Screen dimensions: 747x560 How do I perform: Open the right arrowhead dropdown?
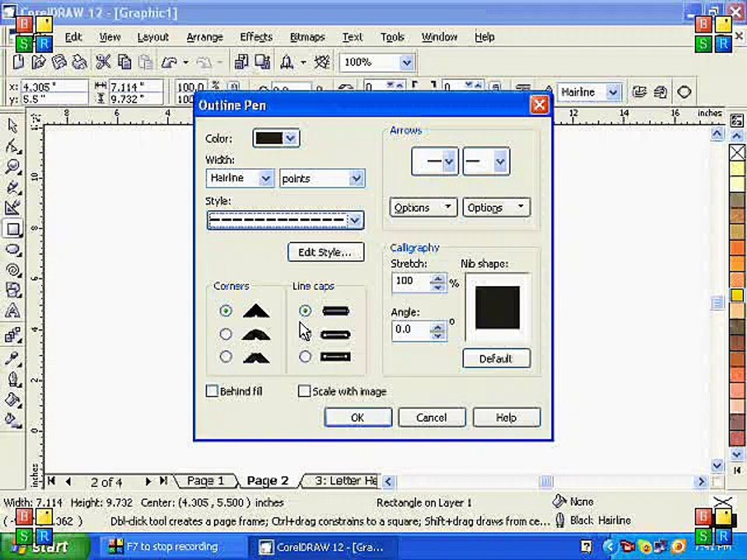coord(500,162)
